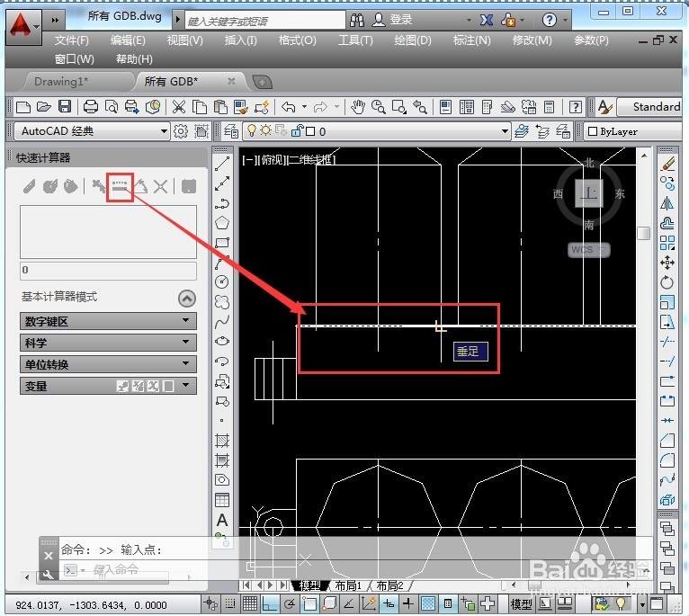Open 标注(N) menu
This screenshot has width=689, height=616.
472,40
